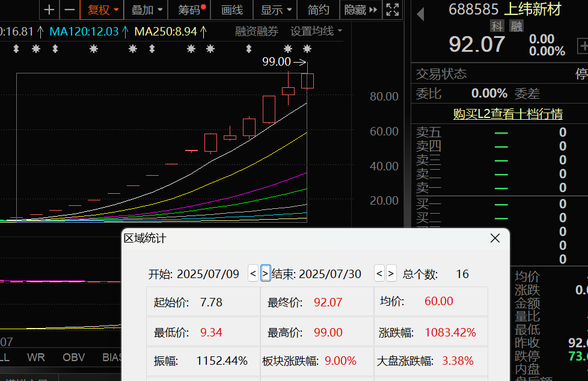Close the 区域统计 dialog
The height and width of the screenshot is (381, 588).
click(495, 238)
